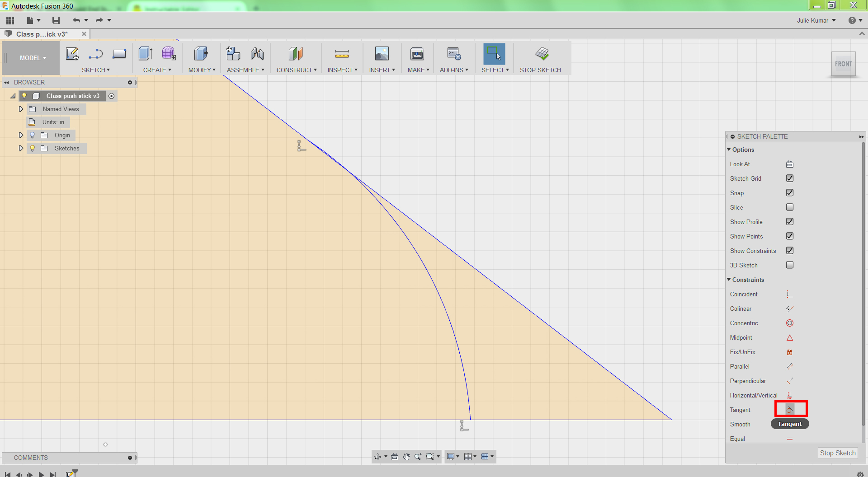Image resolution: width=868 pixels, height=477 pixels.
Task: Click the Save icon
Action: (56, 20)
